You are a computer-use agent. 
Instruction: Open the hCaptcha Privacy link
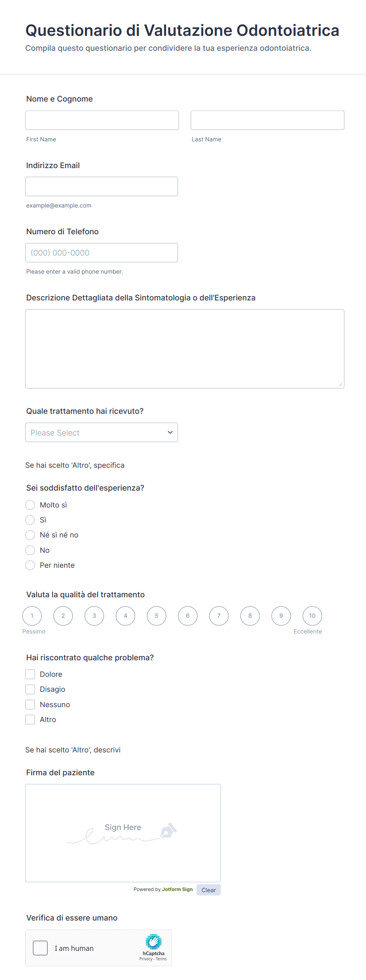(x=146, y=959)
